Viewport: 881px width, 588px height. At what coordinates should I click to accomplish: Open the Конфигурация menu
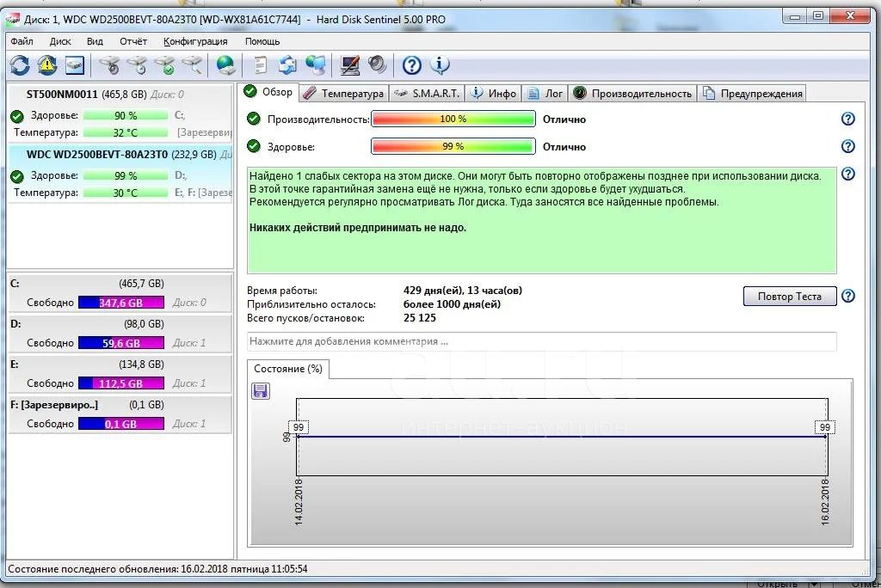click(x=195, y=41)
